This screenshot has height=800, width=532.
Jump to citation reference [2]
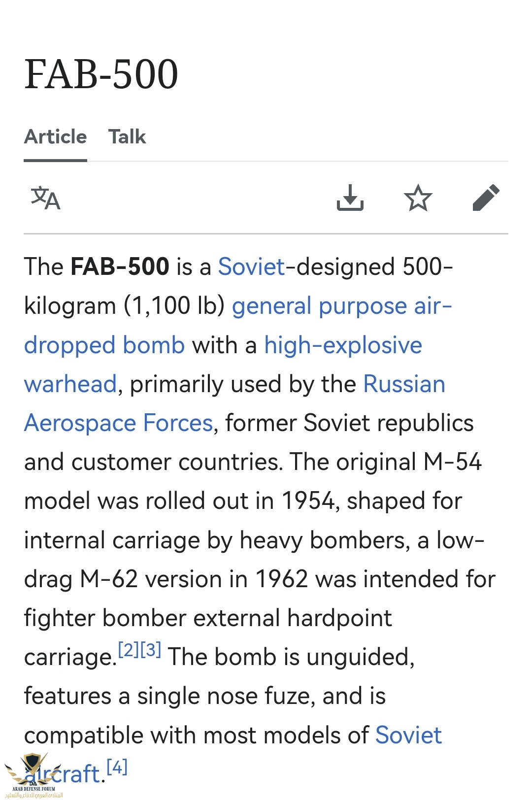tap(129, 650)
